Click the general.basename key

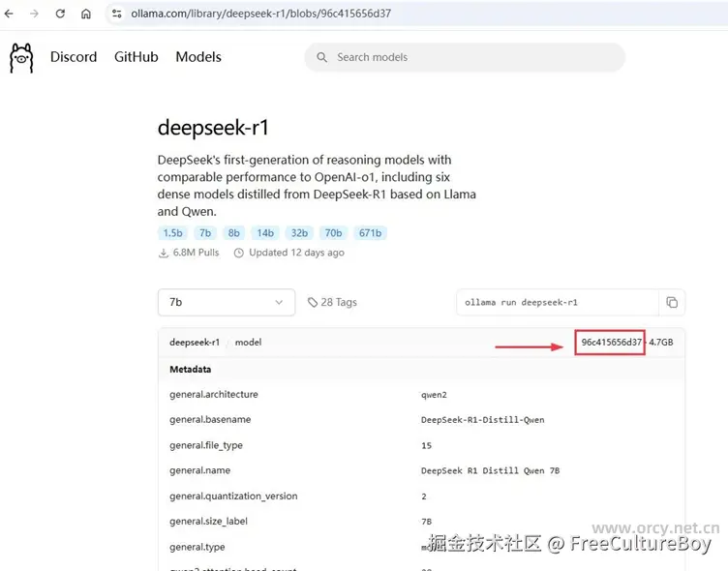[210, 419]
